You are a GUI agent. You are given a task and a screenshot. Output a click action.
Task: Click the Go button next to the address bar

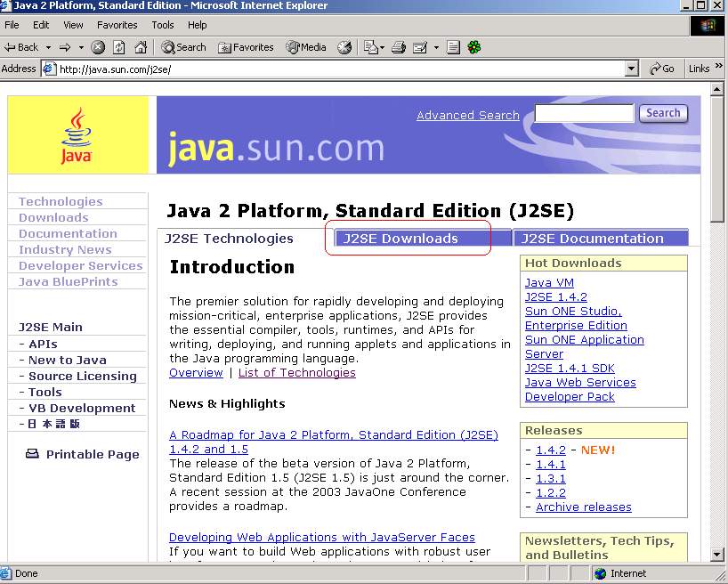tap(661, 69)
